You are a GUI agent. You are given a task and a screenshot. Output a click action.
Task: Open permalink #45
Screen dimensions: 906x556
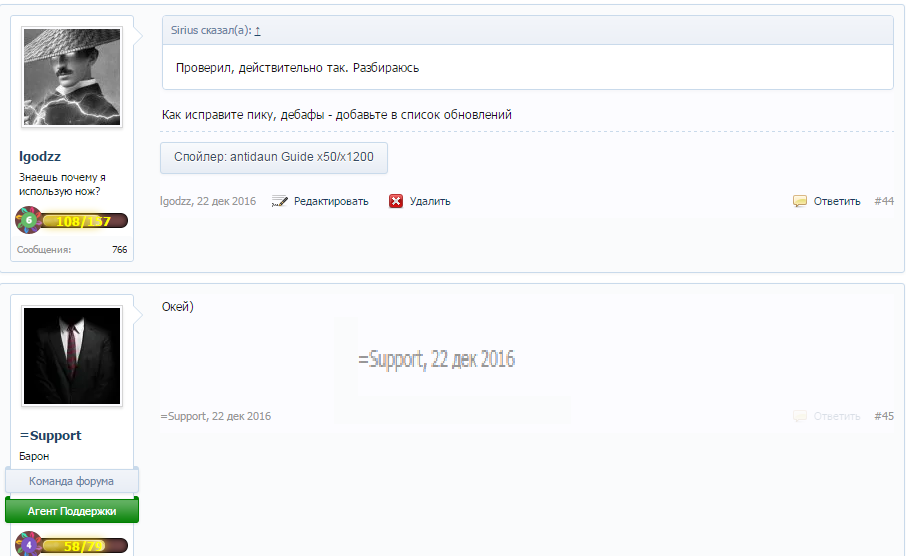(884, 416)
